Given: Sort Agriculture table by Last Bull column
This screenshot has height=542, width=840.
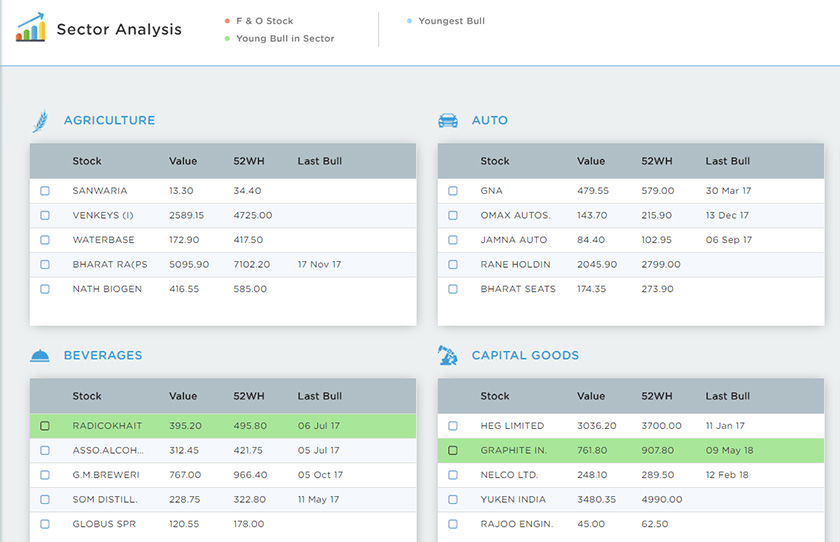Looking at the screenshot, I should point(320,161).
